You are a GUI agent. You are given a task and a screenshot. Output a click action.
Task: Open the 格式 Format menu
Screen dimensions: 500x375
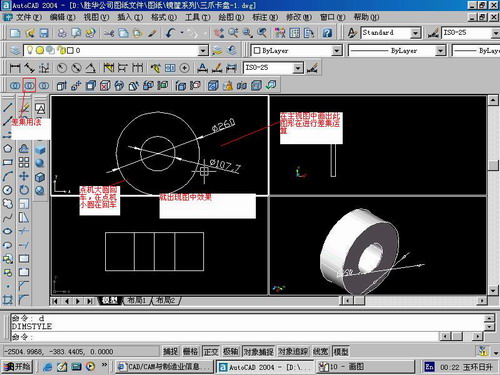tap(163, 17)
